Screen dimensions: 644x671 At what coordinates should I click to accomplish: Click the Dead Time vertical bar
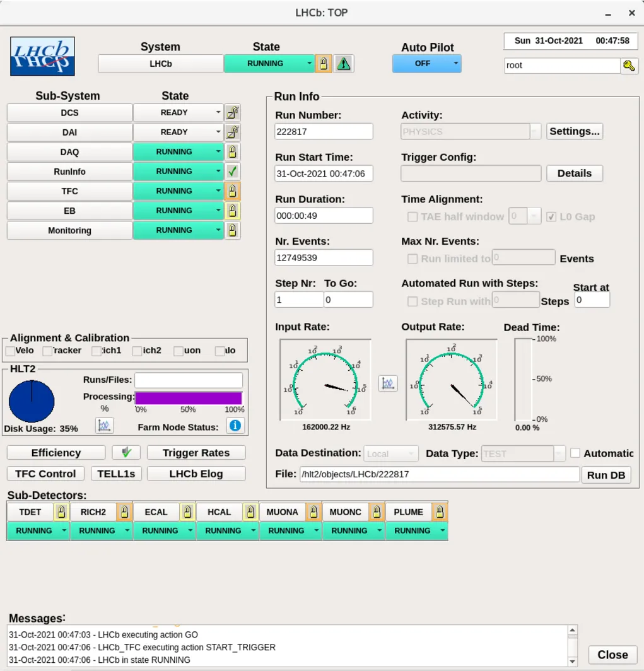click(523, 380)
